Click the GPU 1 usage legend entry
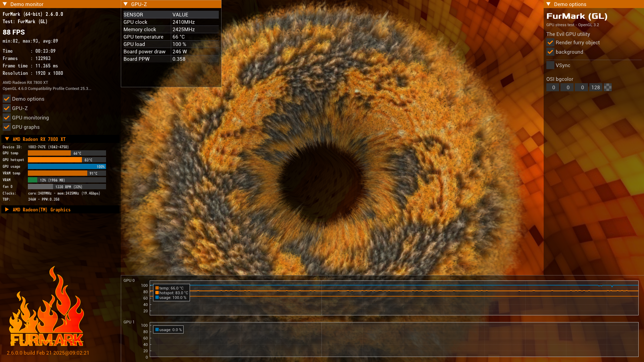The image size is (644, 362). pos(168,329)
